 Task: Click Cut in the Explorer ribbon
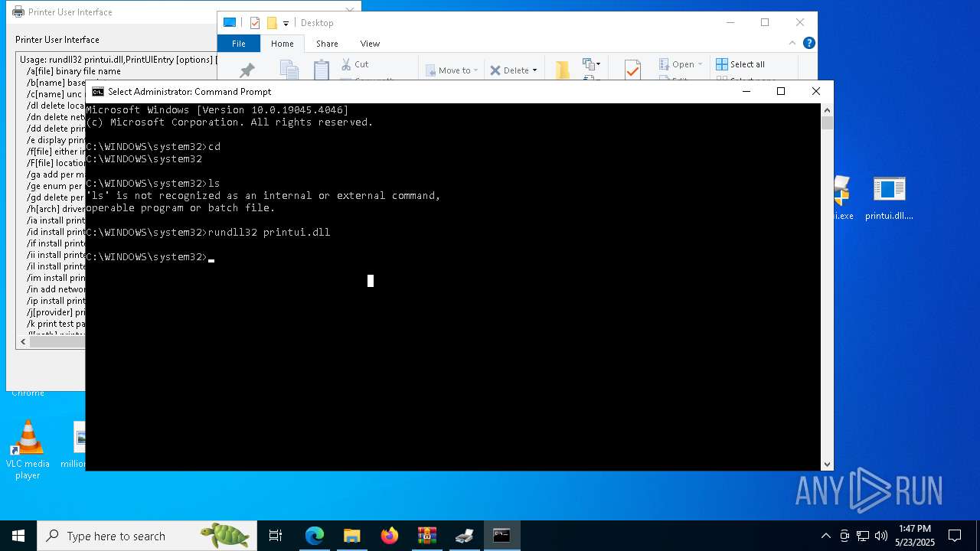tap(354, 64)
